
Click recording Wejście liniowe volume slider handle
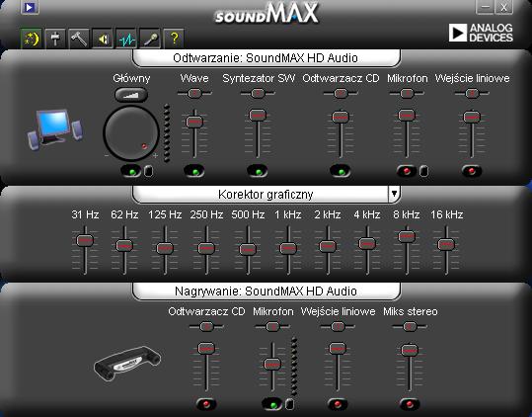tap(338, 349)
